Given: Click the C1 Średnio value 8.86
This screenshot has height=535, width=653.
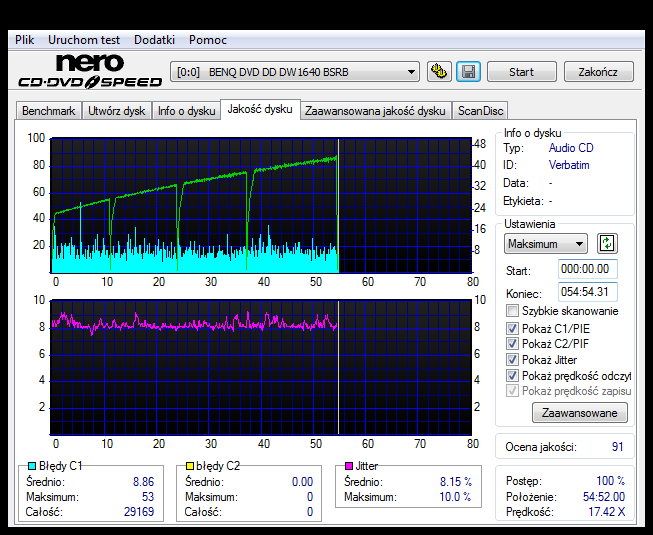Looking at the screenshot, I should pos(143,482).
